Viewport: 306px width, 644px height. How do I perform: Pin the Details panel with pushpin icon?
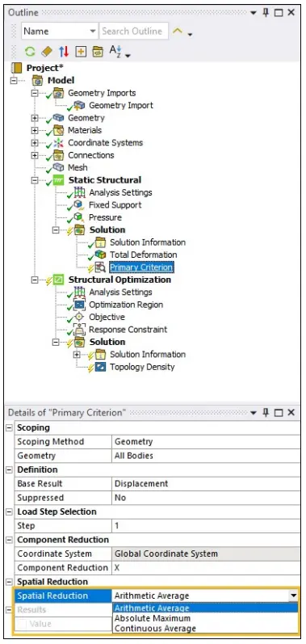click(266, 412)
